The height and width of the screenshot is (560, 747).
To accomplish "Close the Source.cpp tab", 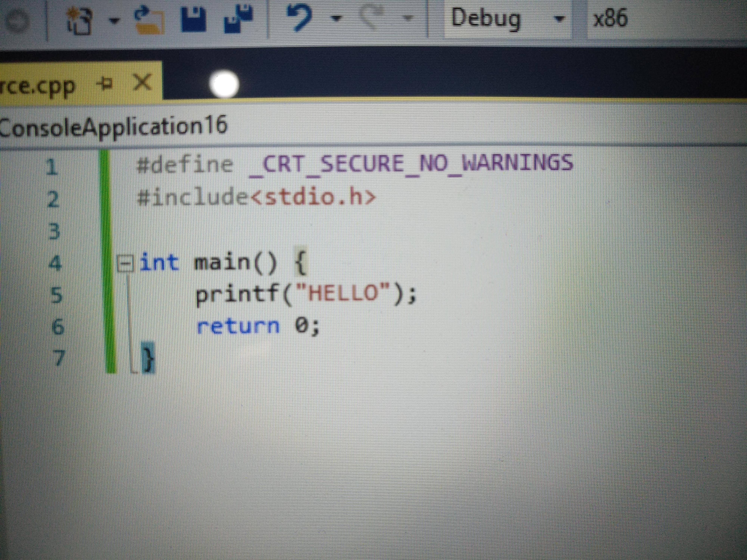I will point(142,82).
